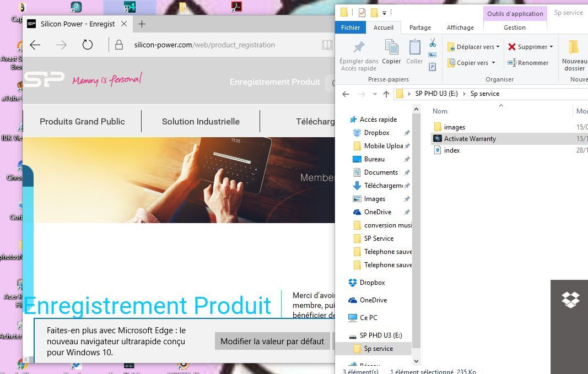588x374 pixels.
Task: Click the SP logo on the website
Action: [44, 79]
